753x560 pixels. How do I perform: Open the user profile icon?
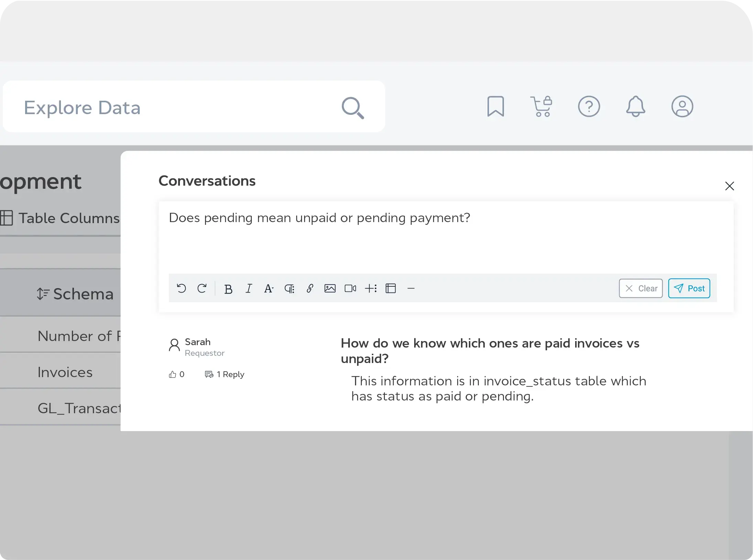[x=682, y=106]
